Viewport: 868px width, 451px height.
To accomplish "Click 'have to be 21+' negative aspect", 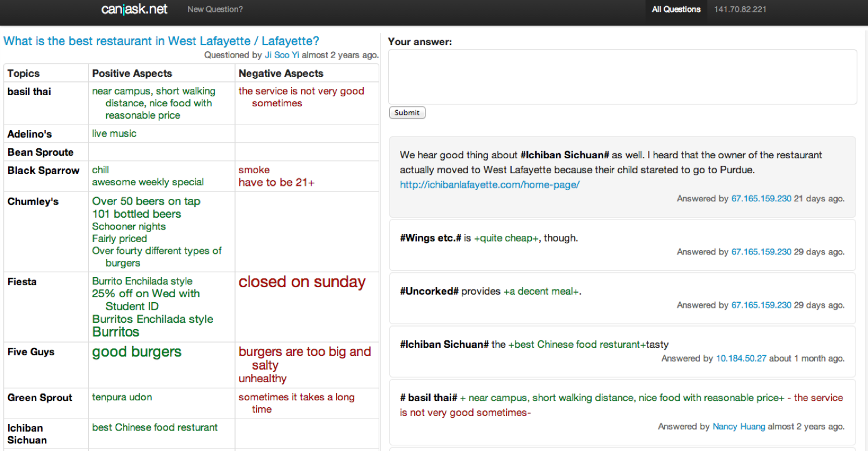I will [x=277, y=183].
